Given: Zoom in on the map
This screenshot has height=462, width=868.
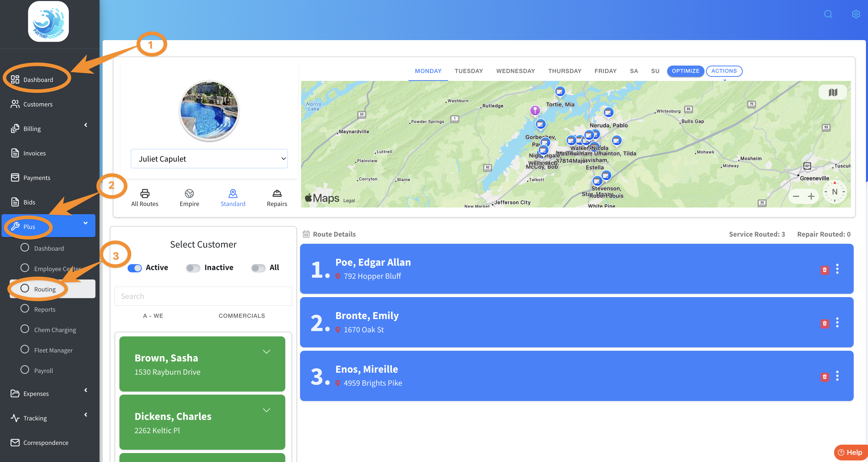Looking at the screenshot, I should [811, 197].
